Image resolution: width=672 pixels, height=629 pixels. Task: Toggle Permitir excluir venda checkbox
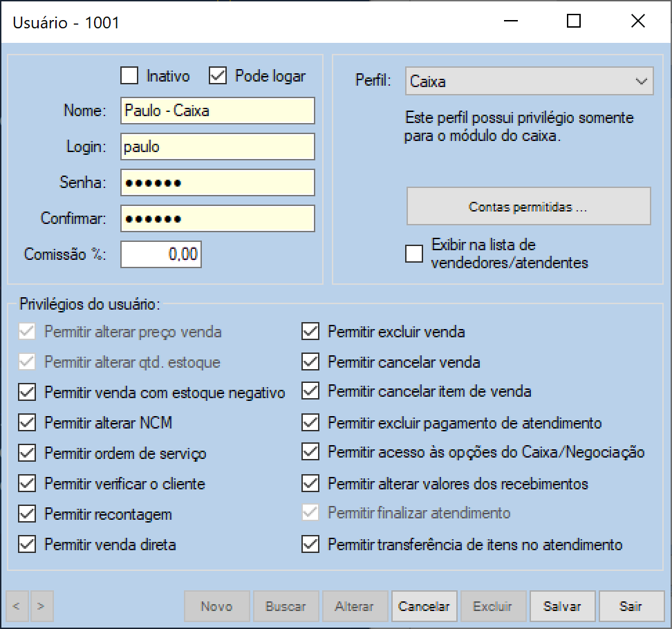click(x=310, y=332)
